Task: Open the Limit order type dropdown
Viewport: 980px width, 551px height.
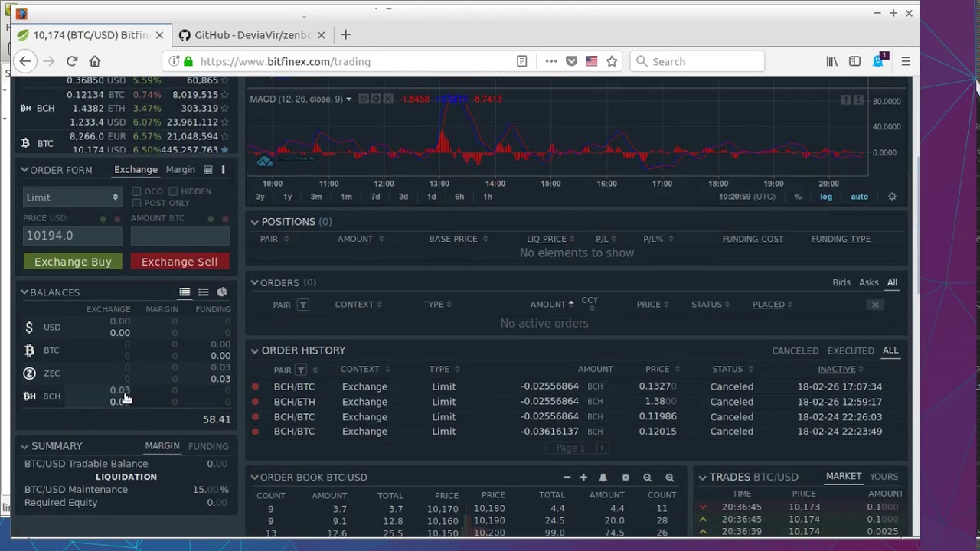Action: click(72, 197)
